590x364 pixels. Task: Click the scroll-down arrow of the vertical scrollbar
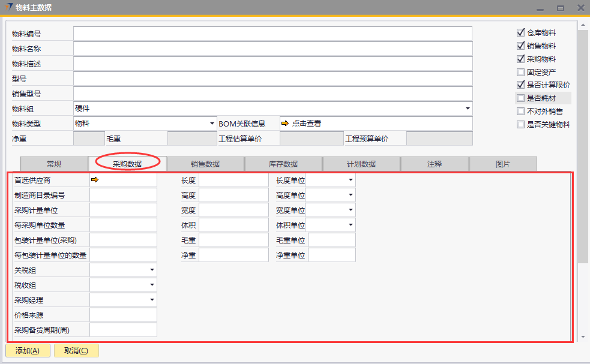pyautogui.click(x=582, y=337)
